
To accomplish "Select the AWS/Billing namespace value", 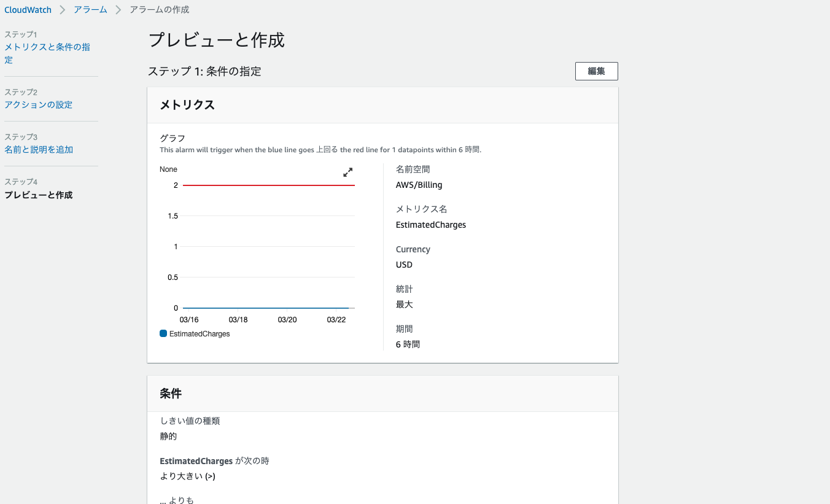I will point(419,185).
